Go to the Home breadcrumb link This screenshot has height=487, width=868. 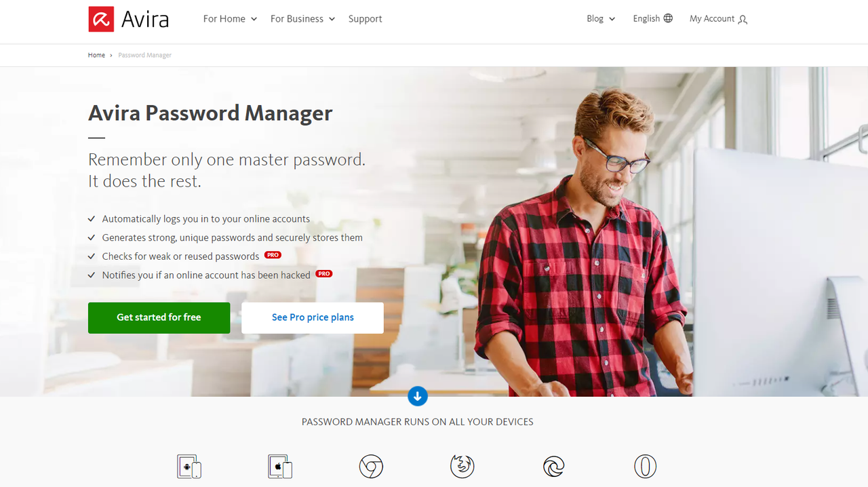pyautogui.click(x=96, y=55)
